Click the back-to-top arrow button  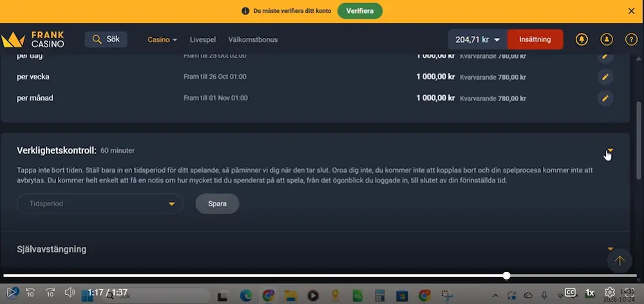coord(620,260)
